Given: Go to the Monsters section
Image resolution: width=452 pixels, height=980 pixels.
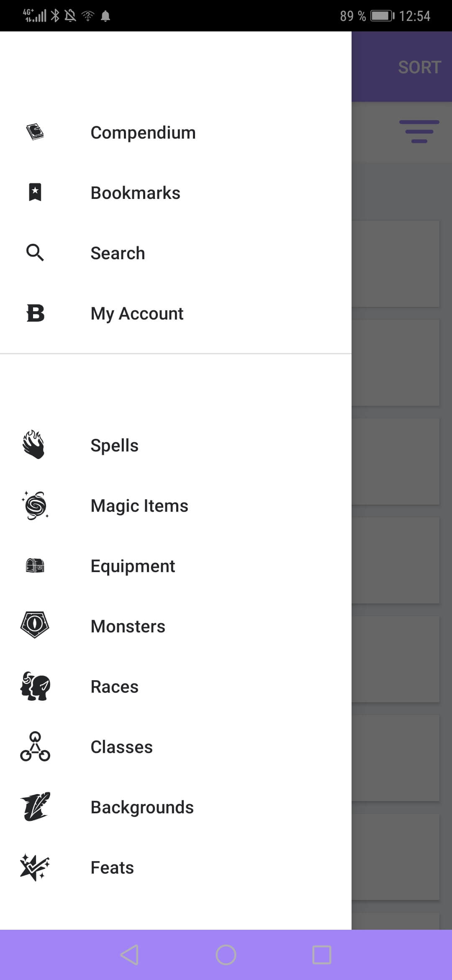Looking at the screenshot, I should pyautogui.click(x=128, y=627).
